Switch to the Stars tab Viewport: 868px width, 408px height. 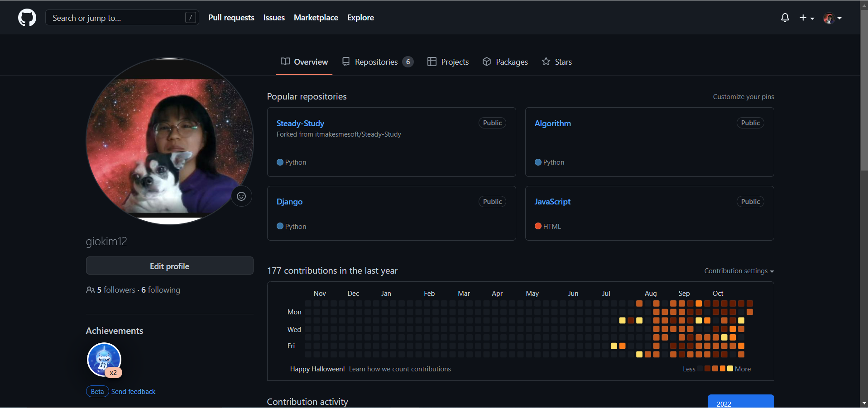[x=557, y=62]
